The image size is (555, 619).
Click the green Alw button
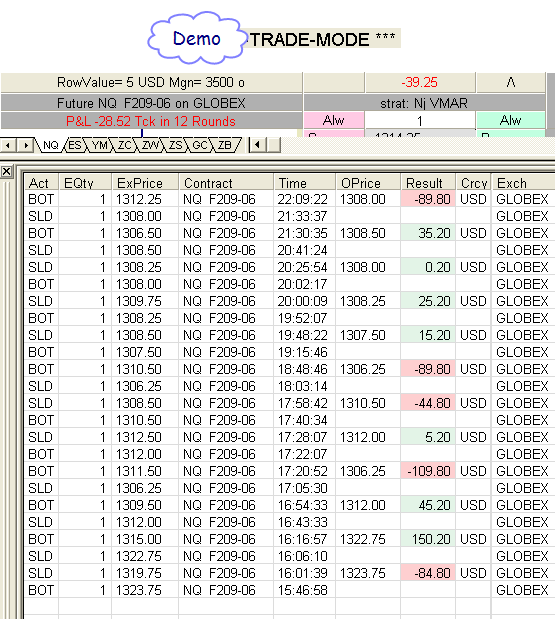click(510, 120)
